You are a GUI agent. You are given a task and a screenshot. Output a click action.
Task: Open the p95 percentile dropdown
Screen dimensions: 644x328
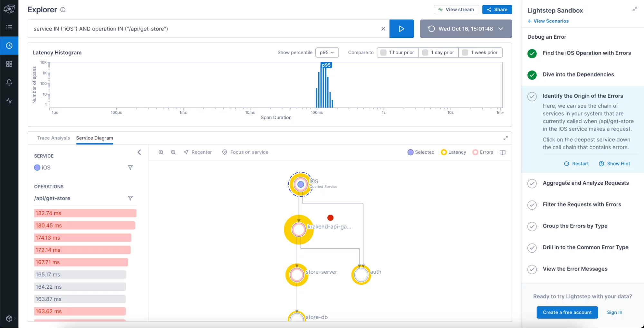(327, 53)
